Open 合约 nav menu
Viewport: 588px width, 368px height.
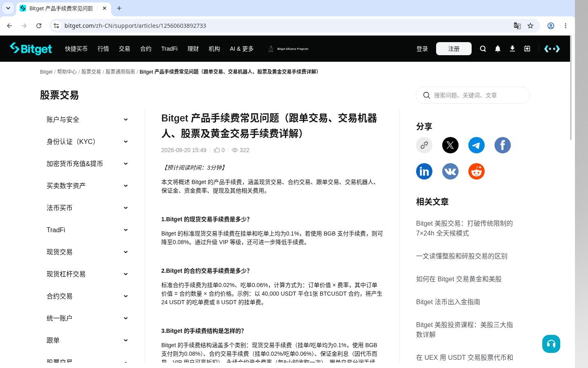pyautogui.click(x=146, y=49)
